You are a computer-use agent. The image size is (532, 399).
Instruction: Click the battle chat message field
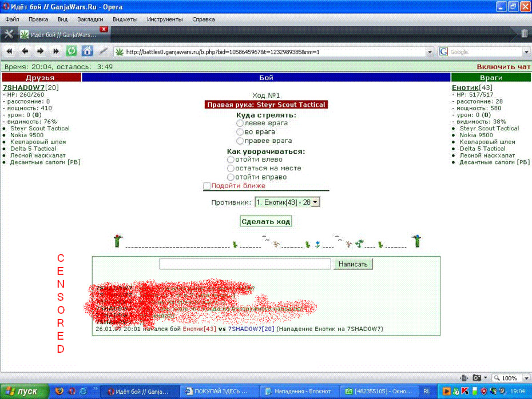click(245, 264)
